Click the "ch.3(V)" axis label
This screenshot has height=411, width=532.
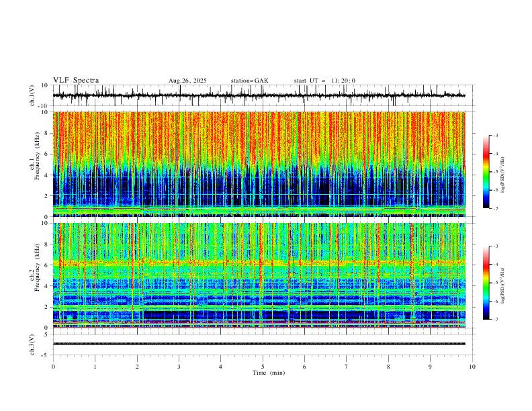pyautogui.click(x=32, y=345)
